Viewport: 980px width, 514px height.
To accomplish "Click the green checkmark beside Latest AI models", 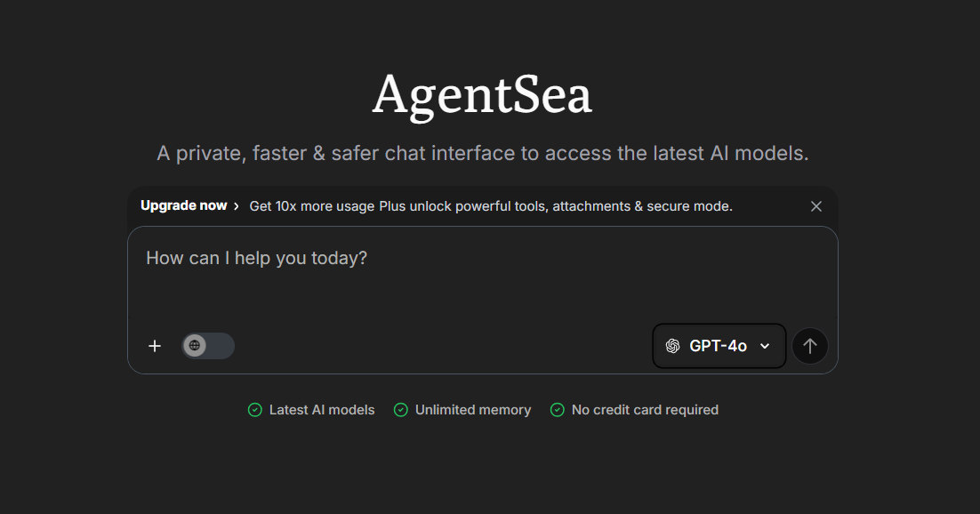I will (253, 410).
